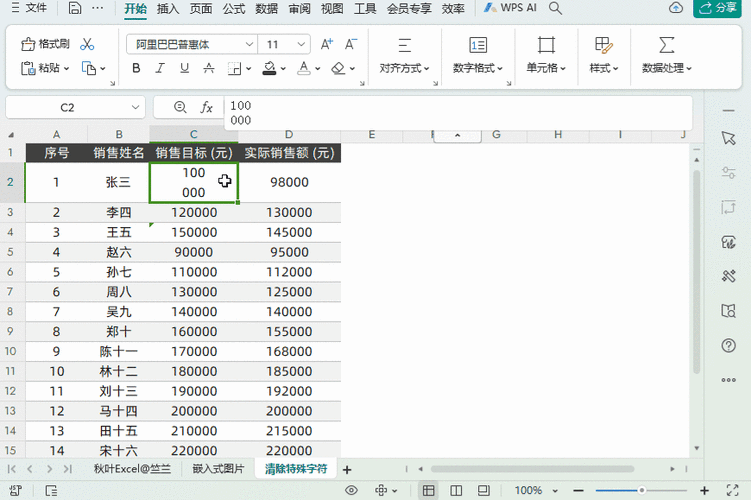
Task: Click the cell containing 李四
Action: click(118, 212)
